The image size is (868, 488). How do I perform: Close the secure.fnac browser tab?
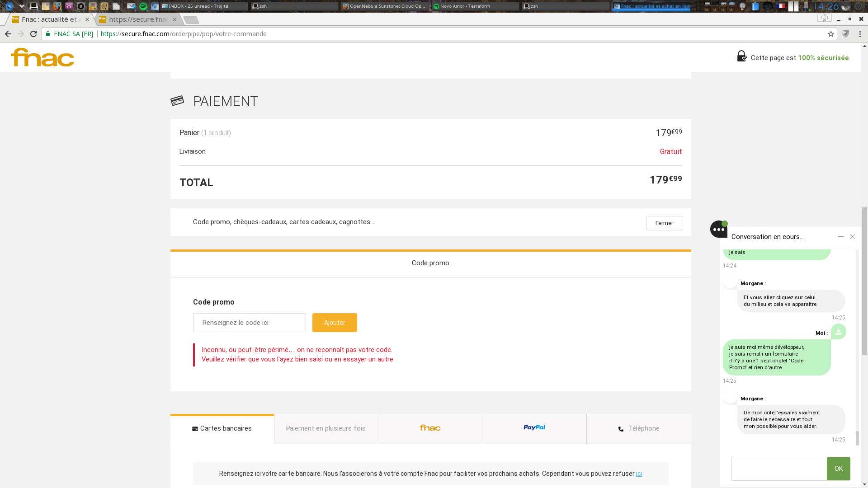[x=175, y=19]
